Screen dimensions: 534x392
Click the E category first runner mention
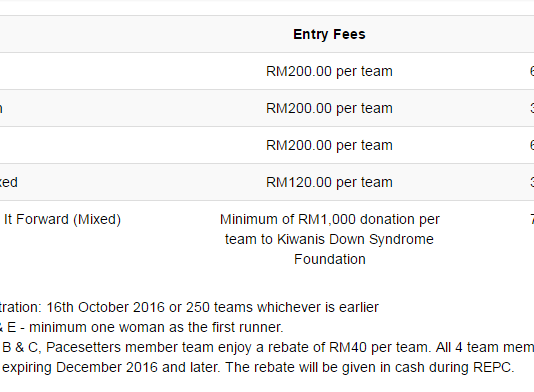[x=12, y=327]
